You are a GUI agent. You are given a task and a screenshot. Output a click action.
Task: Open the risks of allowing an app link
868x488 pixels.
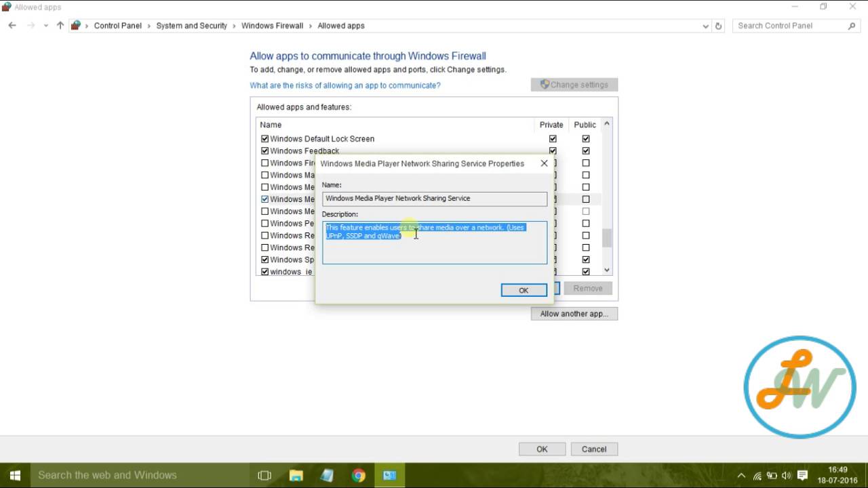(344, 85)
